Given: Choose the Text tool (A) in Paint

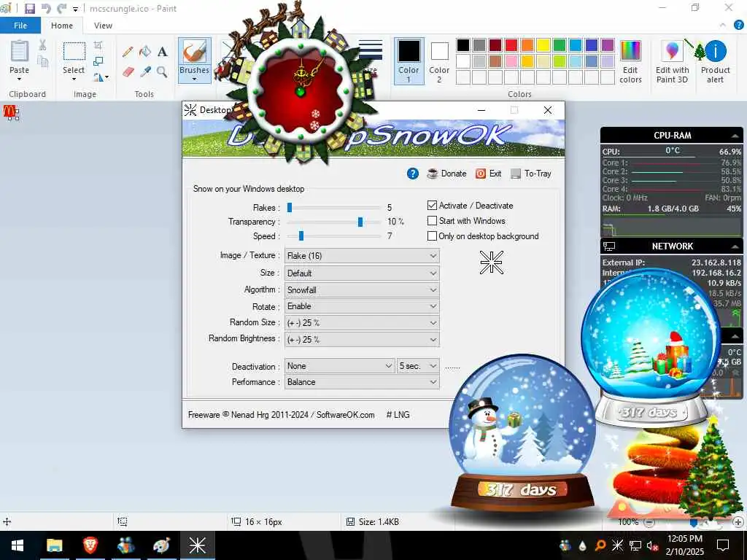Looking at the screenshot, I should point(163,52).
